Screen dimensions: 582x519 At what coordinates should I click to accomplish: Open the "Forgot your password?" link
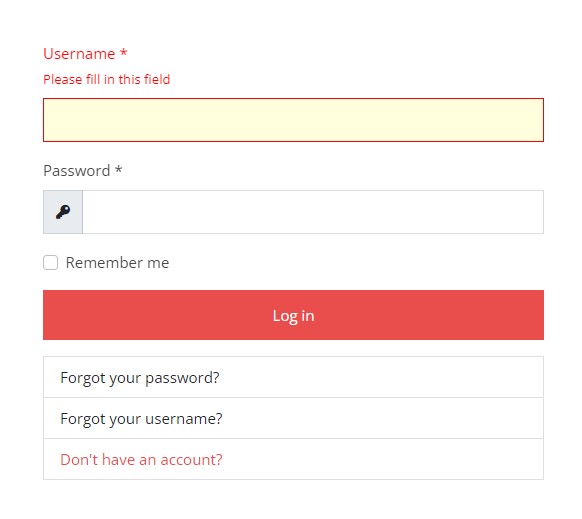pos(140,378)
